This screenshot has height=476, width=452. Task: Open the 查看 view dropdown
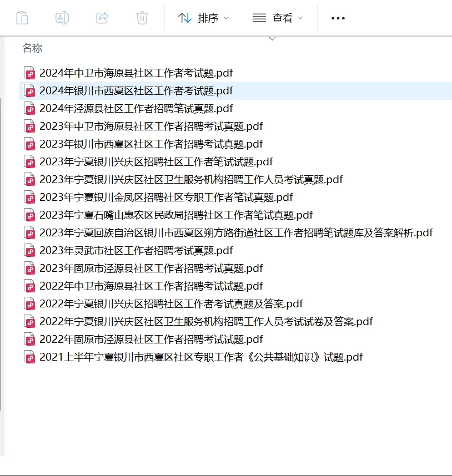278,18
